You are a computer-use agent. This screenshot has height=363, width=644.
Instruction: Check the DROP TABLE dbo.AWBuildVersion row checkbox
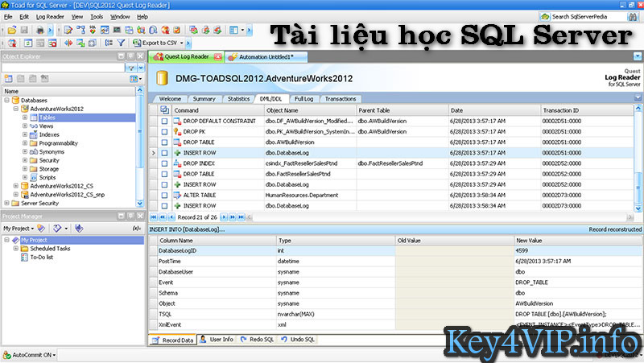[164, 142]
